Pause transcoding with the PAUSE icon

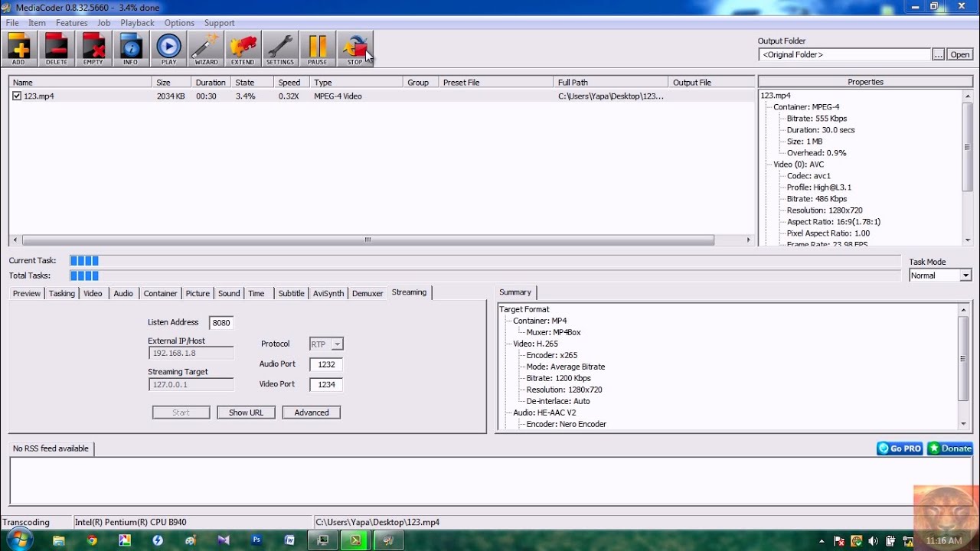318,49
